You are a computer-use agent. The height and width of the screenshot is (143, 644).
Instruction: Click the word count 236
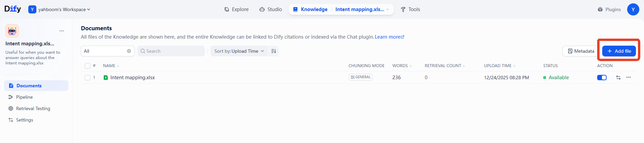point(396,78)
